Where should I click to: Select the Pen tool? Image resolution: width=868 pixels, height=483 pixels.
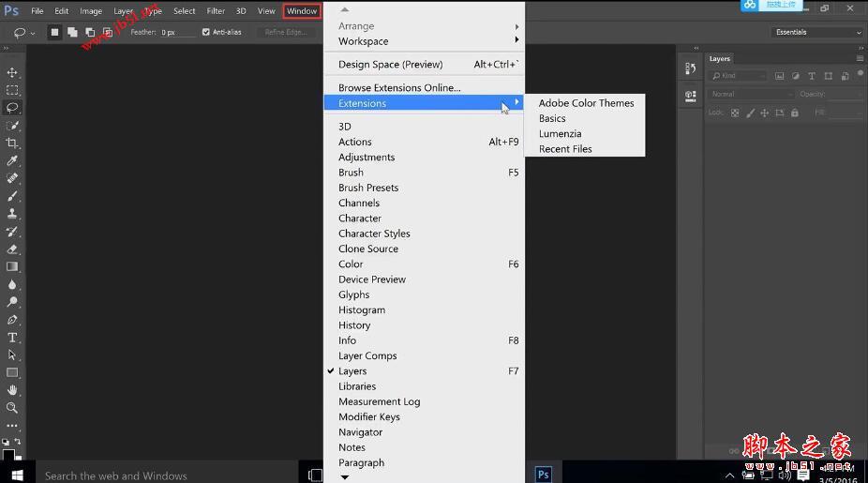[11, 320]
